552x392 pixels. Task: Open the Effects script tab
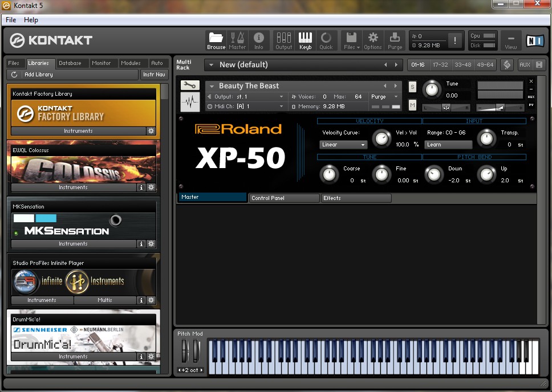[x=356, y=198]
